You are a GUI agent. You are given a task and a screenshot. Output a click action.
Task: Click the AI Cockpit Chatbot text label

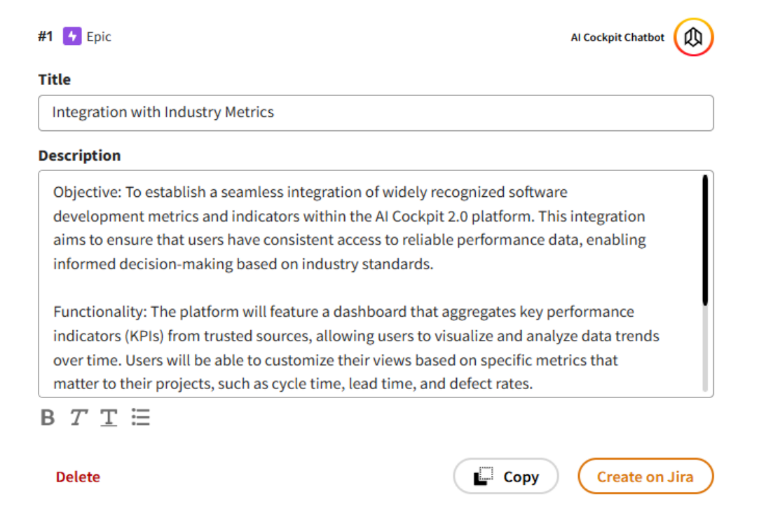pyautogui.click(x=617, y=38)
